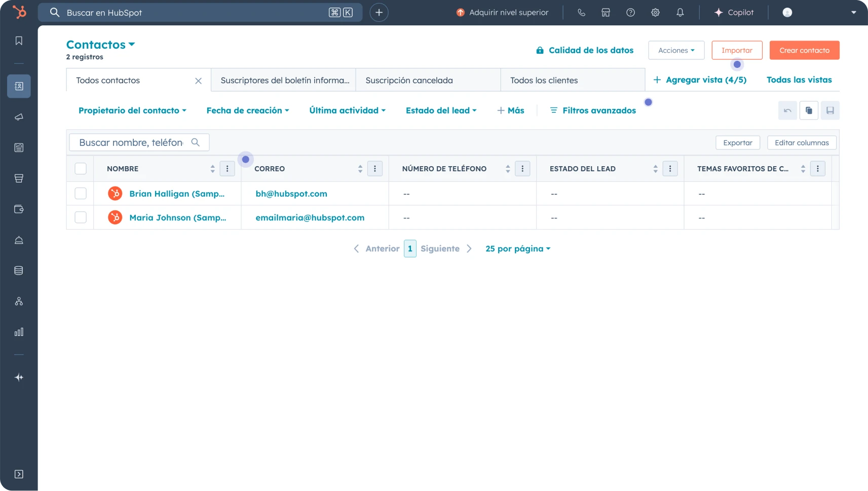The height and width of the screenshot is (491, 868).
Task: Click the Crear contacto button
Action: 804,50
